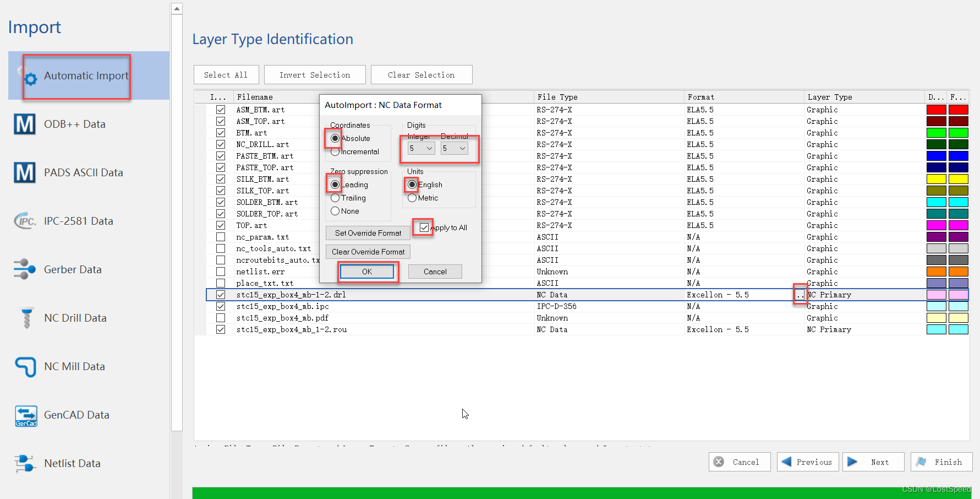Click the ODB++ Data icon
Image resolution: width=980 pixels, height=499 pixels.
pos(25,124)
